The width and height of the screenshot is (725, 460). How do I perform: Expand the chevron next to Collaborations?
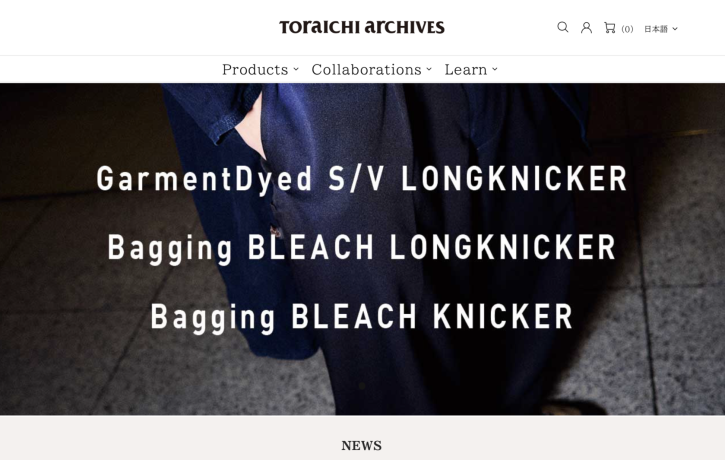click(x=429, y=69)
